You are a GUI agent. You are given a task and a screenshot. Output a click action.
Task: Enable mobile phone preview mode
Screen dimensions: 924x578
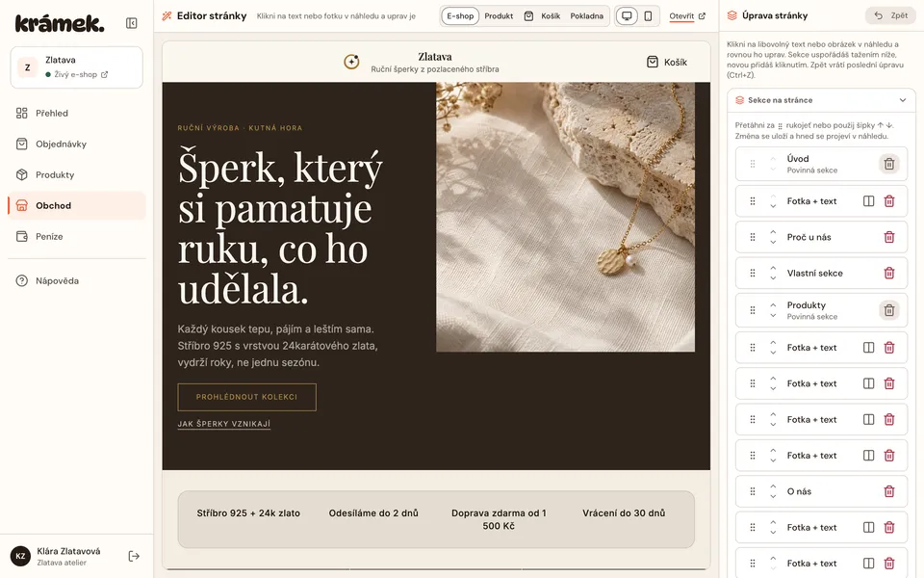coord(648,16)
